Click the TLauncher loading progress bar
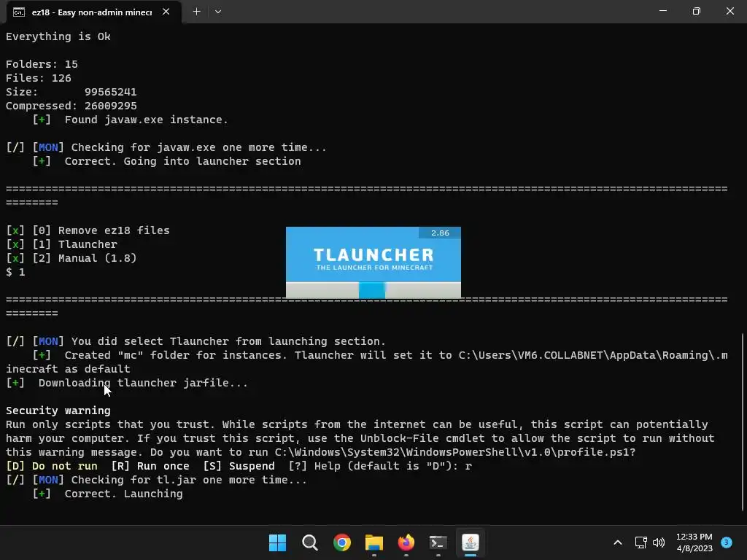Screen dimensions: 747x560 click(x=373, y=290)
